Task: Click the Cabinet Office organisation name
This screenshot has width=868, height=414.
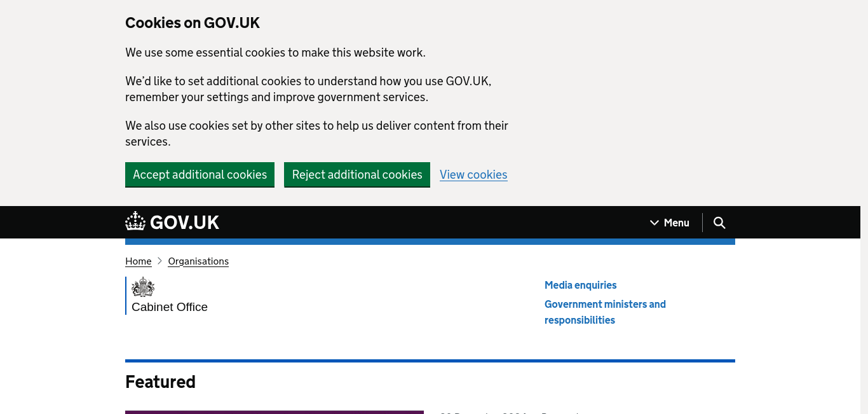Action: [170, 307]
